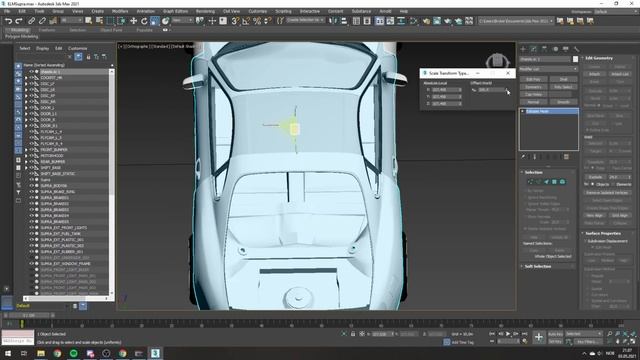Collapse the Surface Properties rollout

[x=603, y=233]
